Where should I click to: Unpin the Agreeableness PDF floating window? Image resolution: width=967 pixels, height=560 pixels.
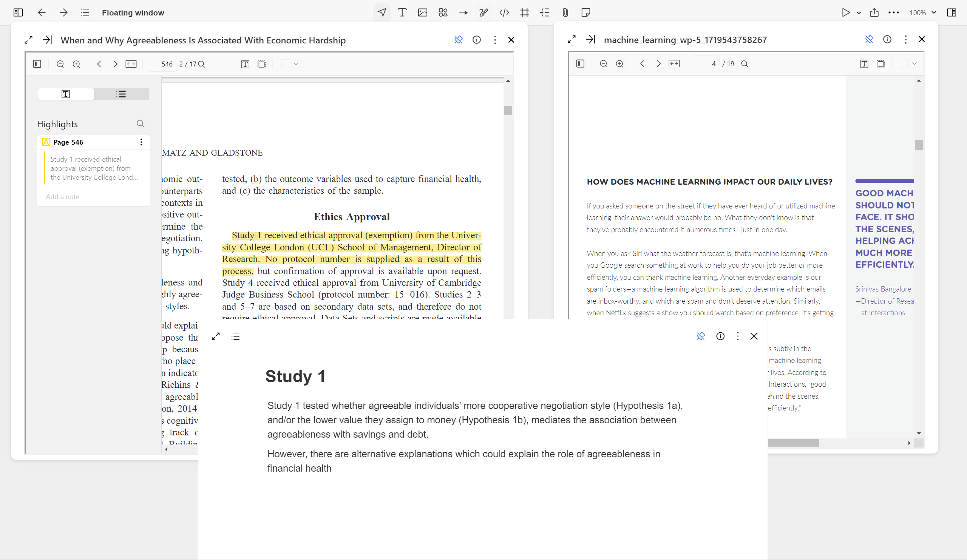[x=458, y=40]
